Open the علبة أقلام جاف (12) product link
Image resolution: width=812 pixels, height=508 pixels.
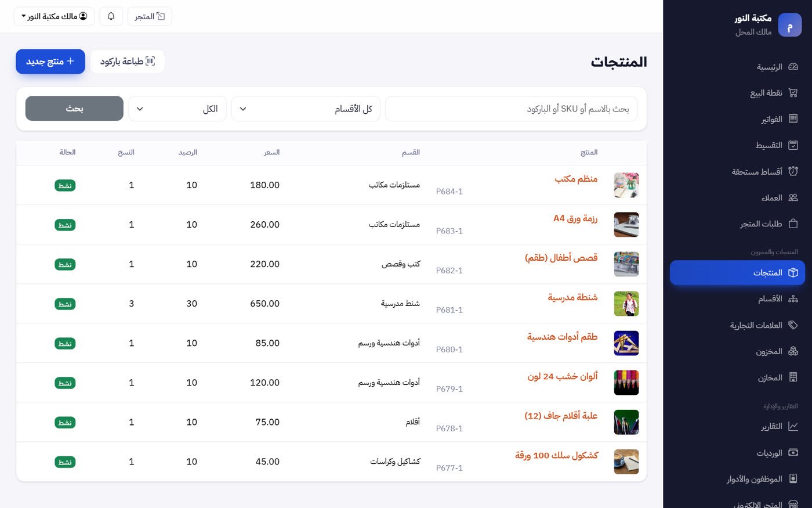click(x=561, y=416)
